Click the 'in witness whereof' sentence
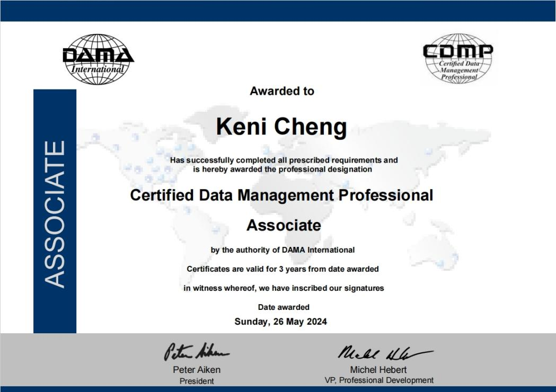This screenshot has width=556, height=392. coord(284,288)
